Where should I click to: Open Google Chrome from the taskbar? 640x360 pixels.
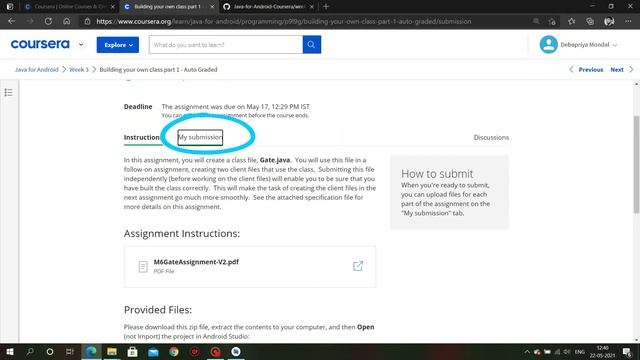click(174, 351)
